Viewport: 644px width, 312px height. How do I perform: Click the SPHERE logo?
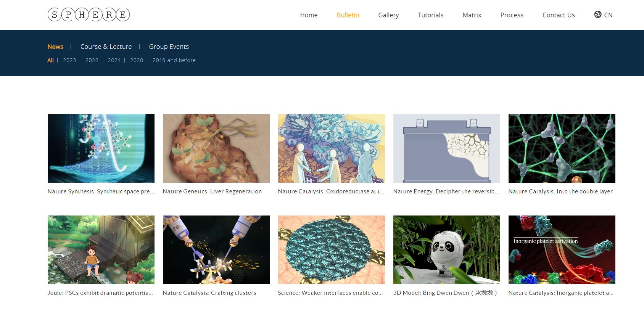tap(89, 15)
